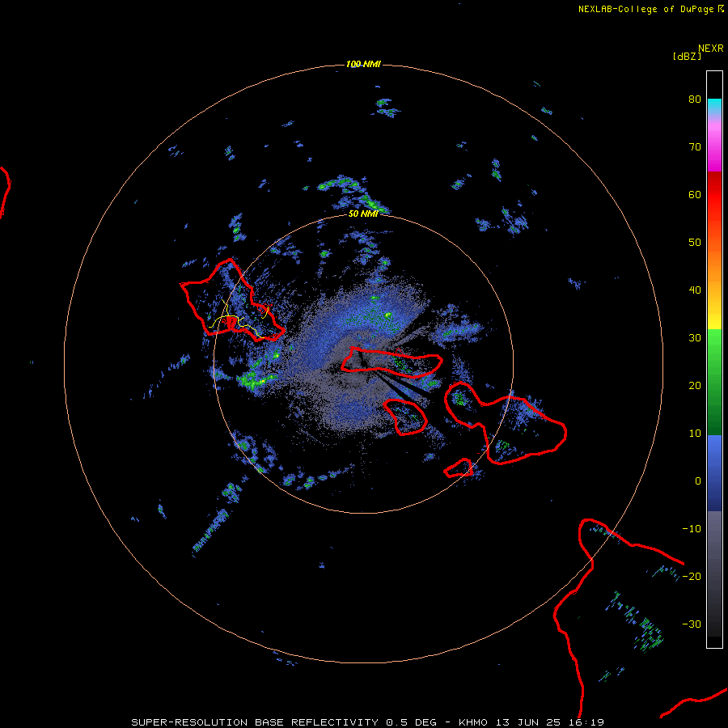
Task: Click the SUPER-RESOLUTION BASE REFLECTIVITY caption text
Action: (x=254, y=722)
